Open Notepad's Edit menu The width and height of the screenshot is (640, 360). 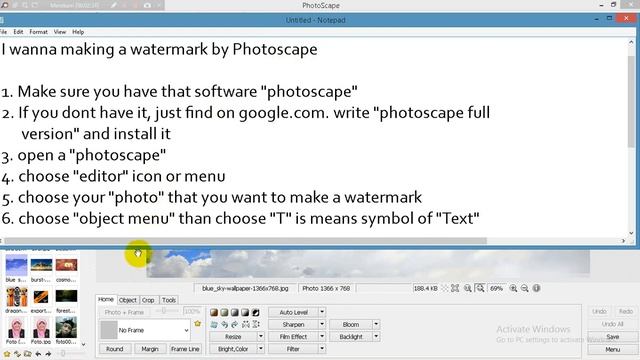(x=18, y=32)
